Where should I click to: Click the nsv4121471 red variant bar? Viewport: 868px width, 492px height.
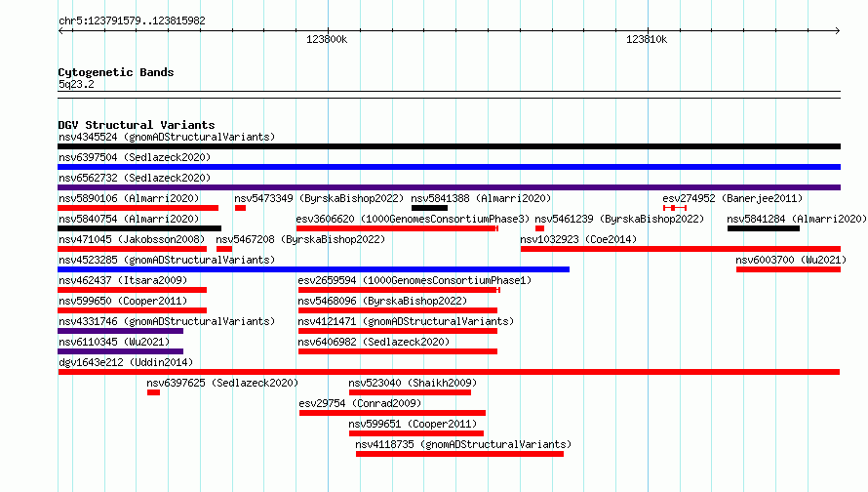398,331
